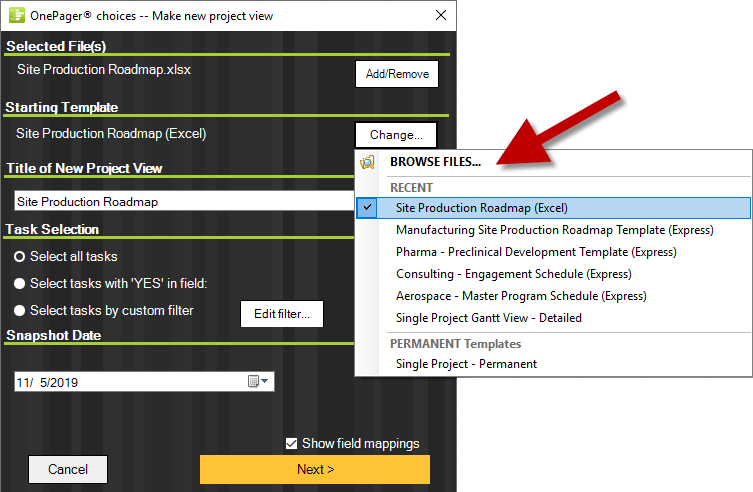Click the checkmark beside Site Production Roadmap (Excel)
Viewport: 753px width, 492px height.
pos(367,207)
